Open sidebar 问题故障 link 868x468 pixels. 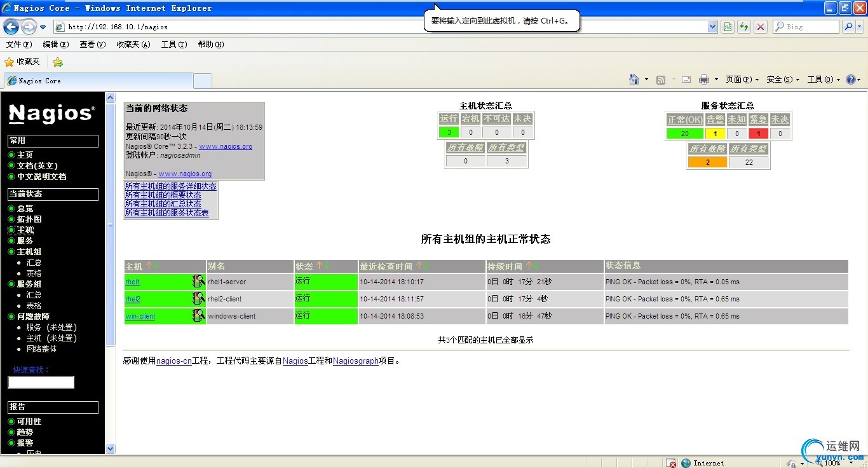(x=33, y=317)
